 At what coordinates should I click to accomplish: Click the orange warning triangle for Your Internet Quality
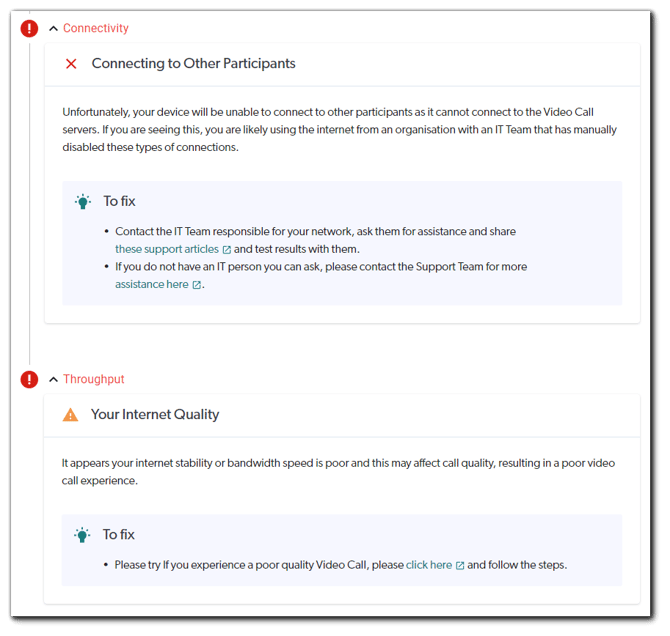pos(70,414)
